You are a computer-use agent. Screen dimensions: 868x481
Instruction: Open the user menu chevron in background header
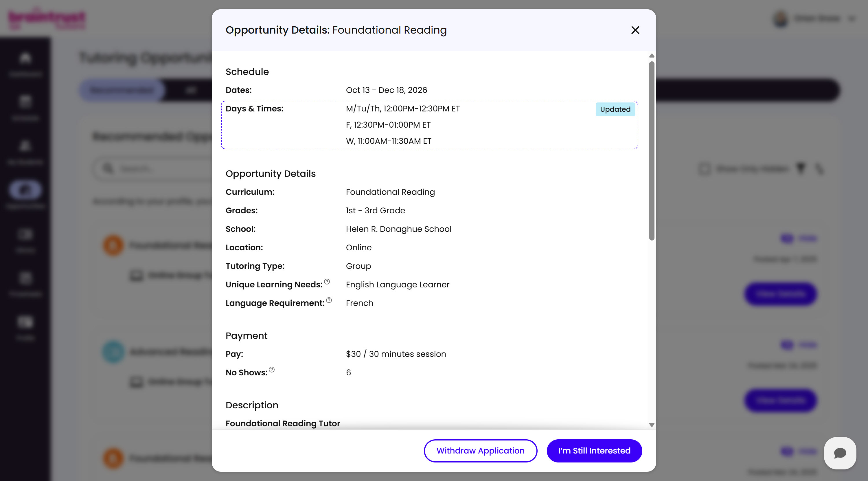pos(852,19)
